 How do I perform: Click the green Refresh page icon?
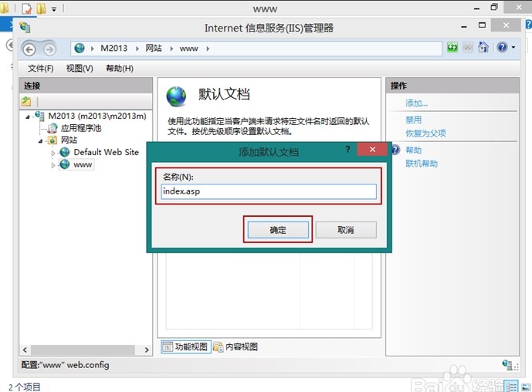pos(452,47)
